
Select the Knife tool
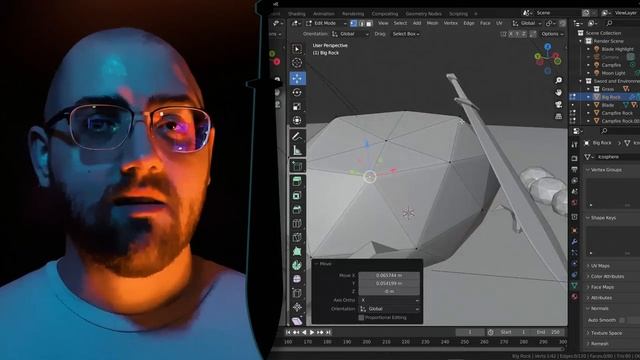[x=297, y=237]
